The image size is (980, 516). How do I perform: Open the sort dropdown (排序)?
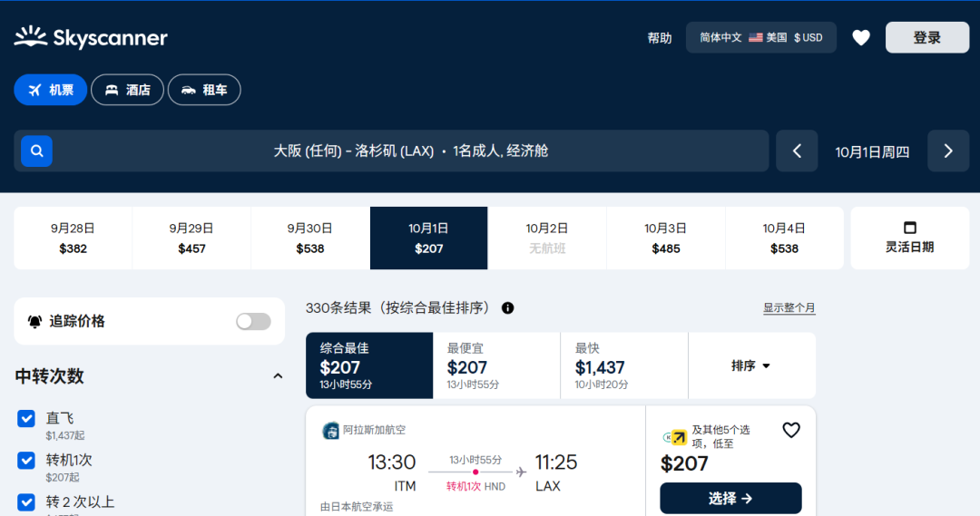[751, 365]
